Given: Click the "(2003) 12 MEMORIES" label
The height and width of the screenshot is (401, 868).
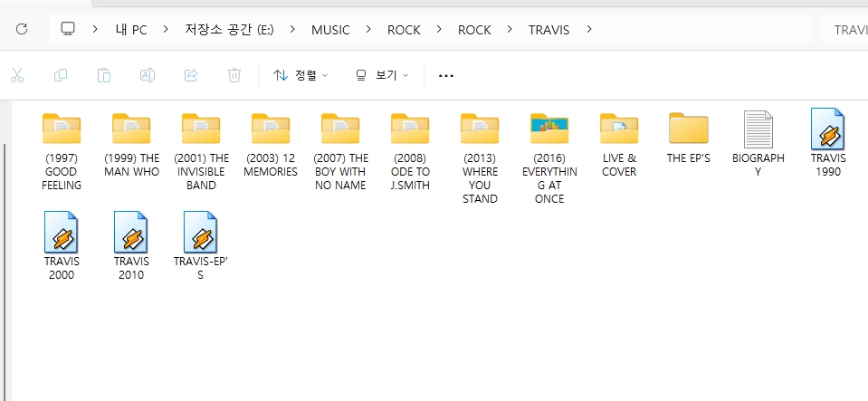Looking at the screenshot, I should pyautogui.click(x=271, y=165).
